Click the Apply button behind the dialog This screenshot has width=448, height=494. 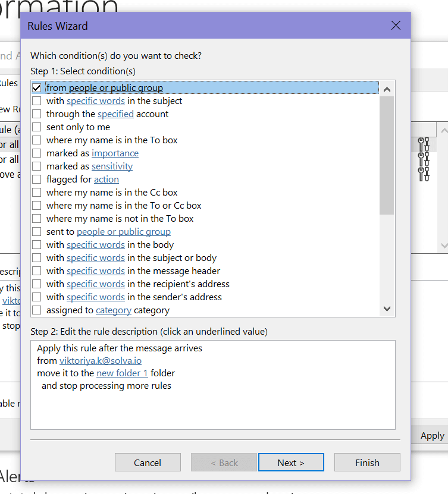[432, 436]
